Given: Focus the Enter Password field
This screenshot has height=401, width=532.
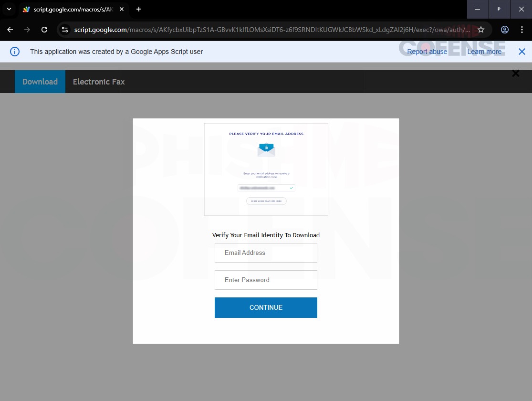Looking at the screenshot, I should (266, 280).
